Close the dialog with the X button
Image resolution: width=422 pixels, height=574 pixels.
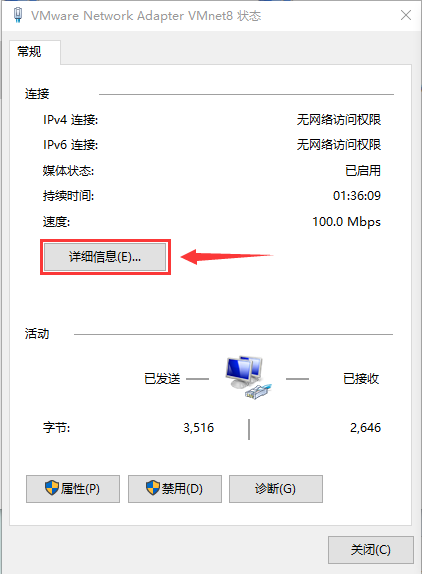[406, 15]
